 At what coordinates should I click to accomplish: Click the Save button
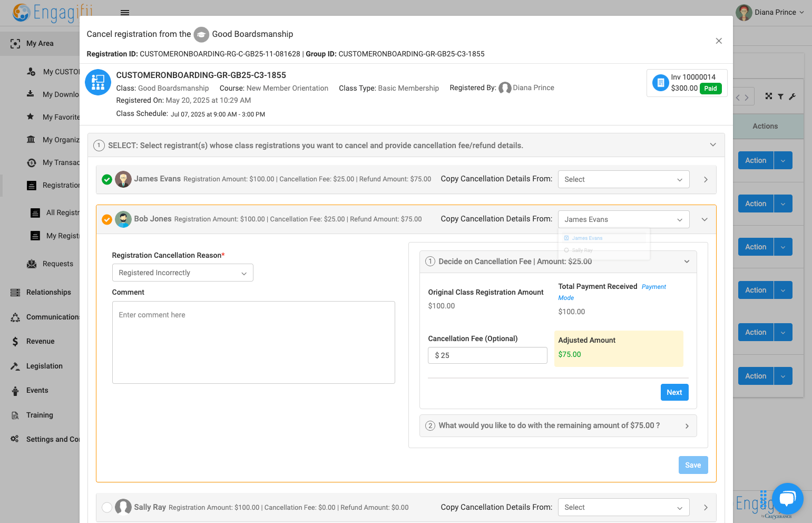pyautogui.click(x=693, y=465)
